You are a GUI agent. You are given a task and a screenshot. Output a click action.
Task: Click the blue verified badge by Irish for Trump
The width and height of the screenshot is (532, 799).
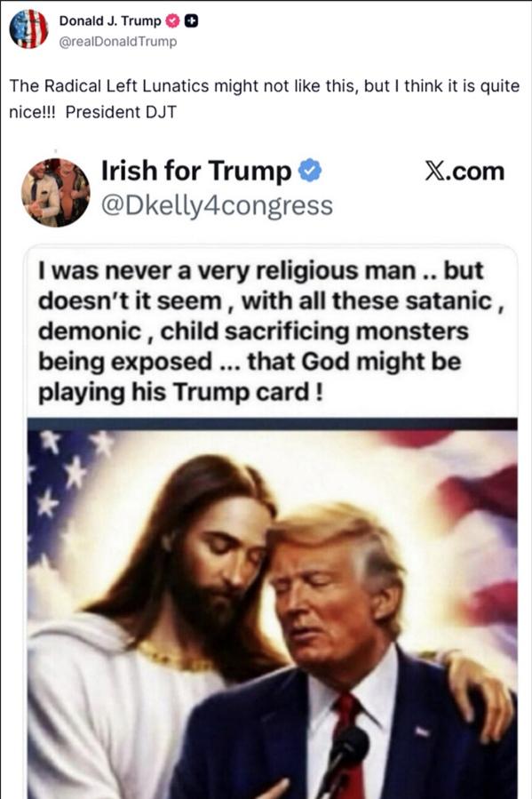[310, 171]
